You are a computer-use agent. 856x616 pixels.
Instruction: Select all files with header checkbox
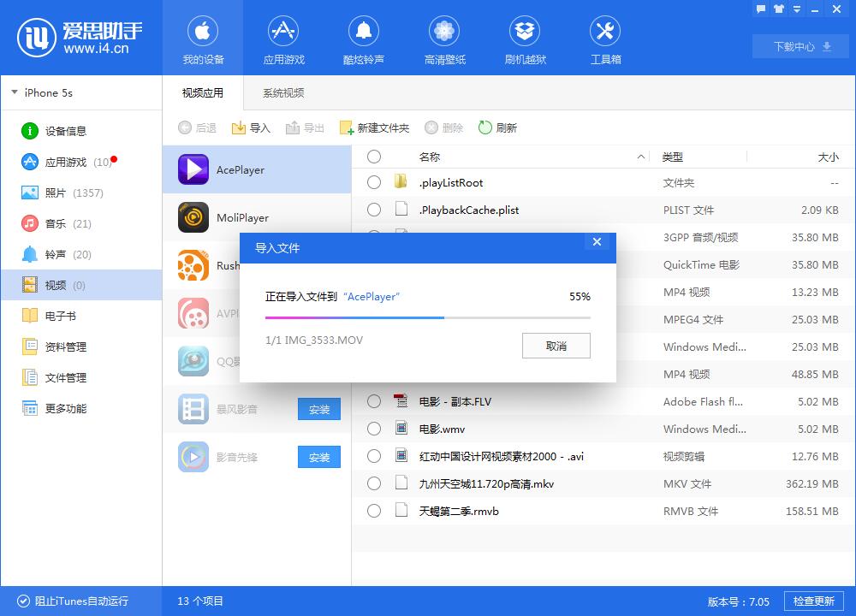374,157
